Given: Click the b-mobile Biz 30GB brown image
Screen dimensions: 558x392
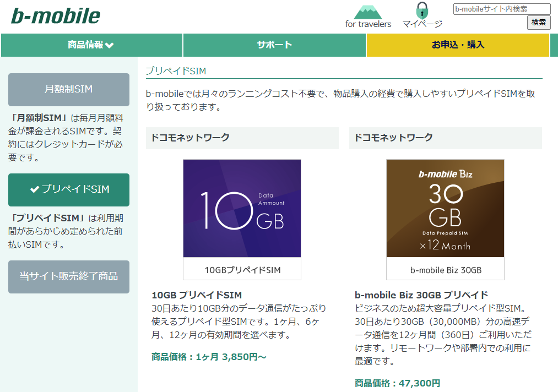Looking at the screenshot, I should pos(445,208).
